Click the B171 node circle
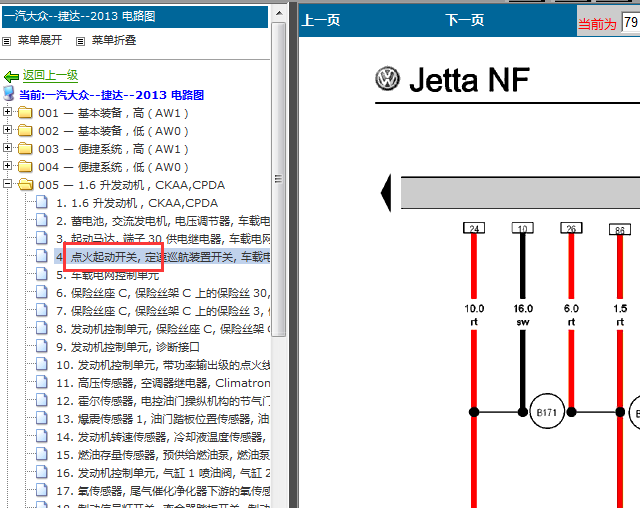The height and width of the screenshot is (508, 640). tap(547, 412)
